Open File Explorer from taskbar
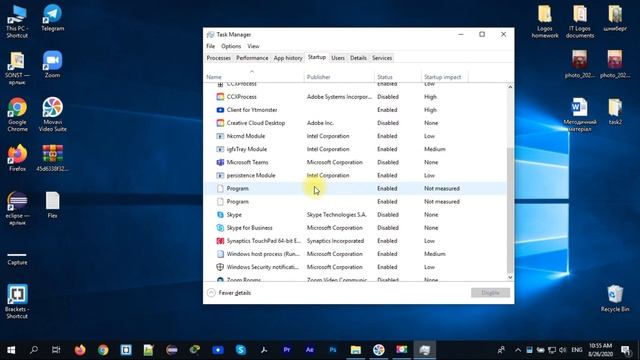This screenshot has height=360, width=640. [356, 350]
